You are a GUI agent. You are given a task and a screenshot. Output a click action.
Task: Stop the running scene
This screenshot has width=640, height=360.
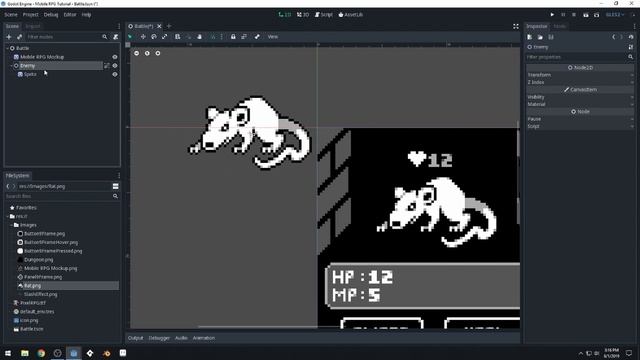click(574, 15)
